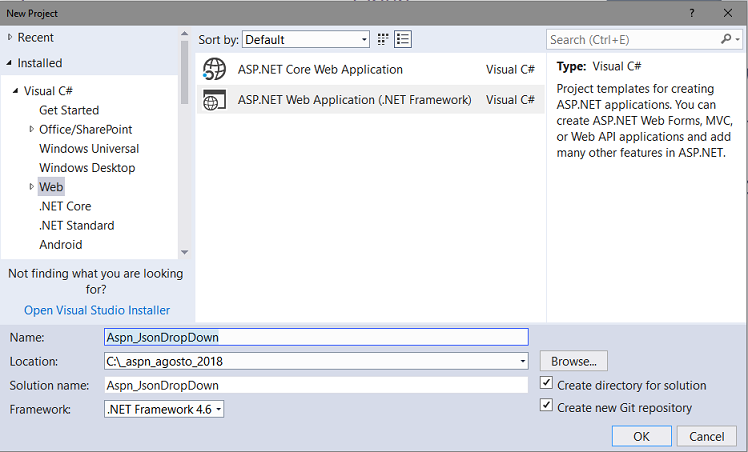Screen dimensions: 748x452
Task: Collapse the Installed node
Action: pyautogui.click(x=10, y=63)
